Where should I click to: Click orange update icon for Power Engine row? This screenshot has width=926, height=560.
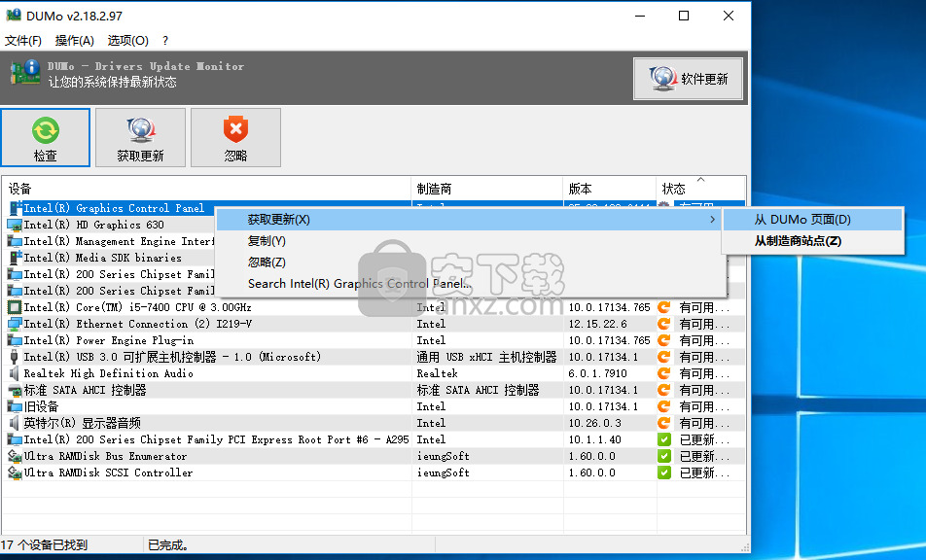pyautogui.click(x=664, y=340)
